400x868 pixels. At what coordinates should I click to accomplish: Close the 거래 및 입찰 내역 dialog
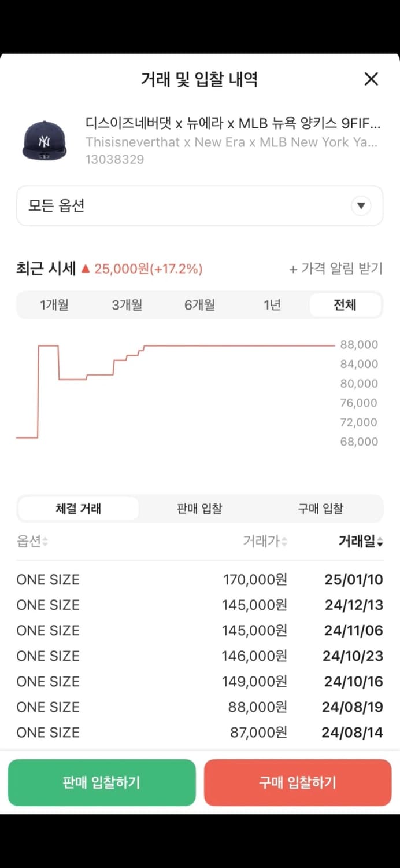pos(371,79)
